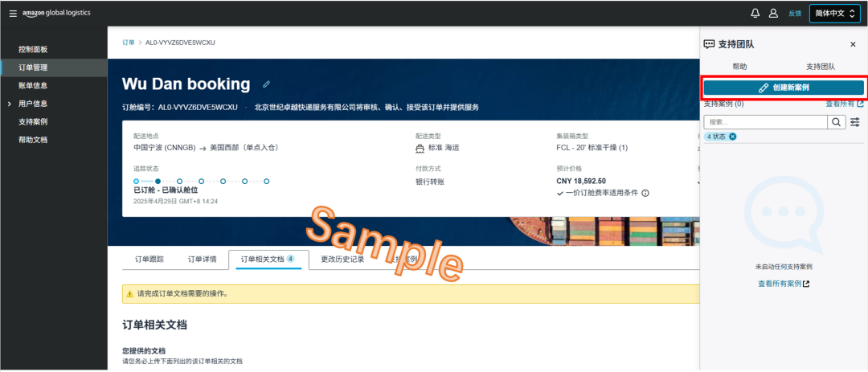Screen dimensions: 868x372
Task: Close the 支持团队 panel
Action: (x=853, y=44)
